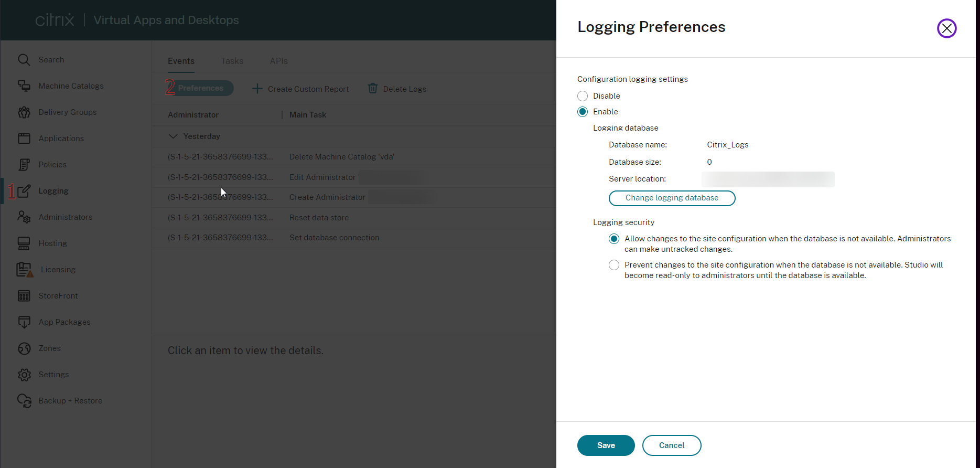Open Zones label in the sidebar
Viewport: 980px width, 468px height.
49,348
